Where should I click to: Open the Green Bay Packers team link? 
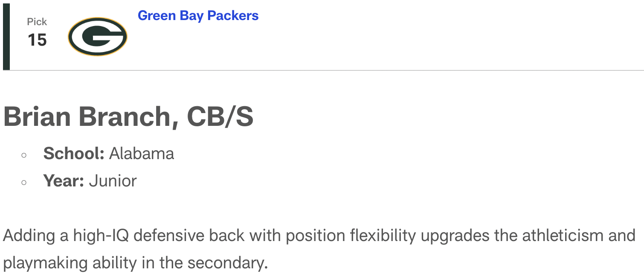198,16
